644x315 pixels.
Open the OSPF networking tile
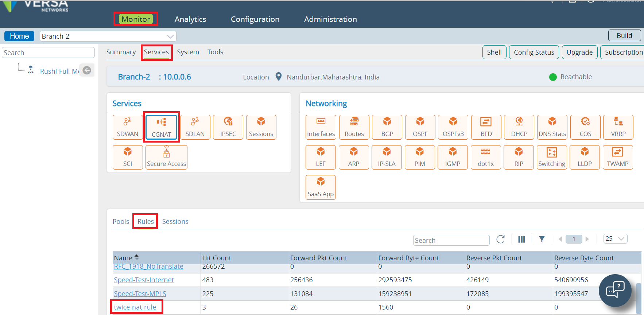[x=420, y=127]
